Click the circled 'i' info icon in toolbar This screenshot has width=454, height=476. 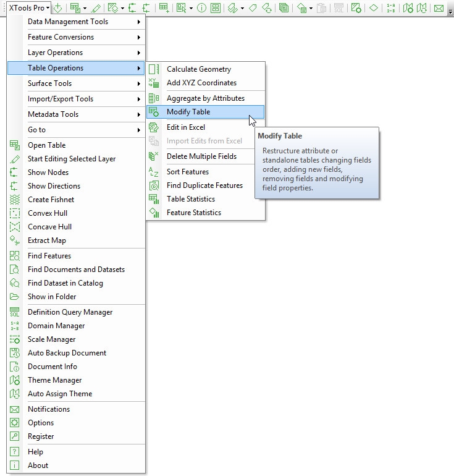[201, 8]
